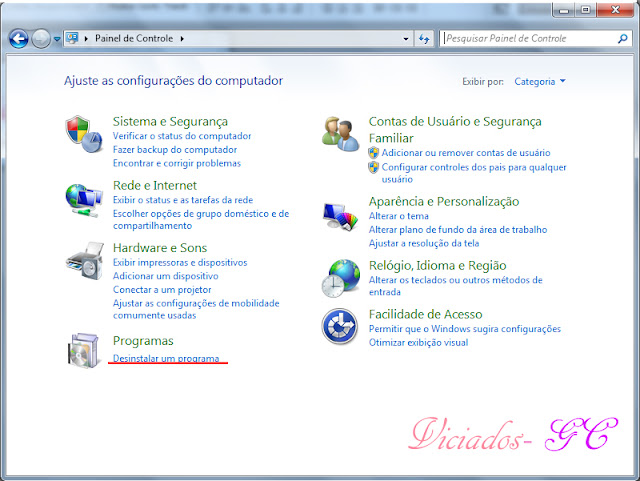The width and height of the screenshot is (640, 481).
Task: Open the Aparência e Personalização monitor icon
Action: click(340, 216)
